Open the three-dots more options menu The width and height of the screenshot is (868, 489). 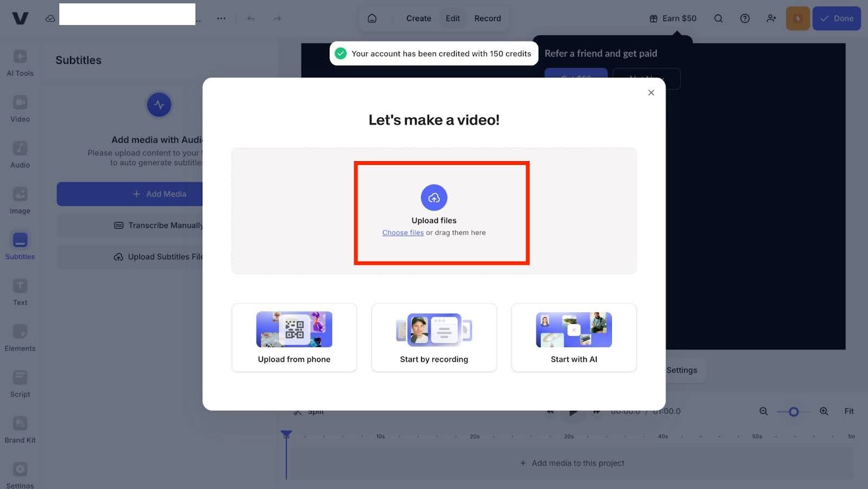pos(221,18)
